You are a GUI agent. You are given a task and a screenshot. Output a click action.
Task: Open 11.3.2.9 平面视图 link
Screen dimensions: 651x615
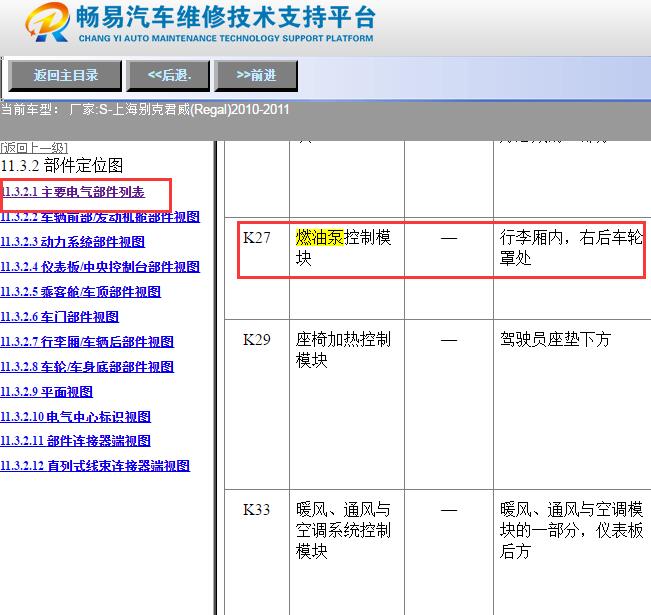(46, 392)
